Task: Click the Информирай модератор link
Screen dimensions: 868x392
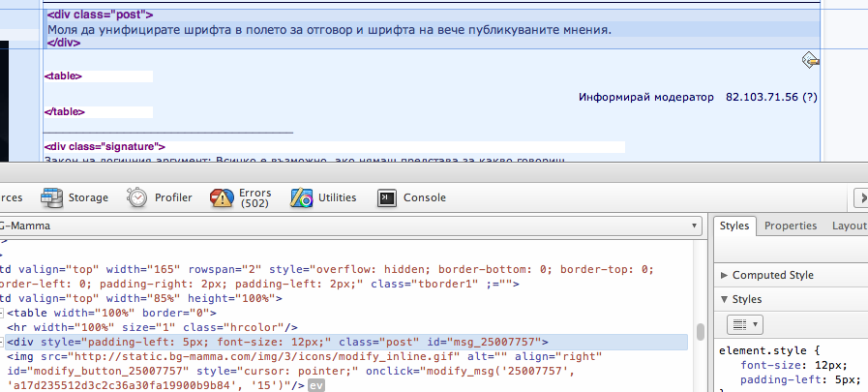Action: pos(645,98)
